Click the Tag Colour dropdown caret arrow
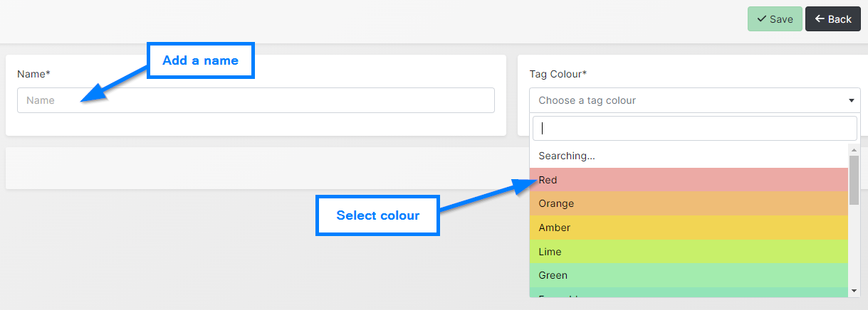Screen dimensions: 868x310 (851, 101)
